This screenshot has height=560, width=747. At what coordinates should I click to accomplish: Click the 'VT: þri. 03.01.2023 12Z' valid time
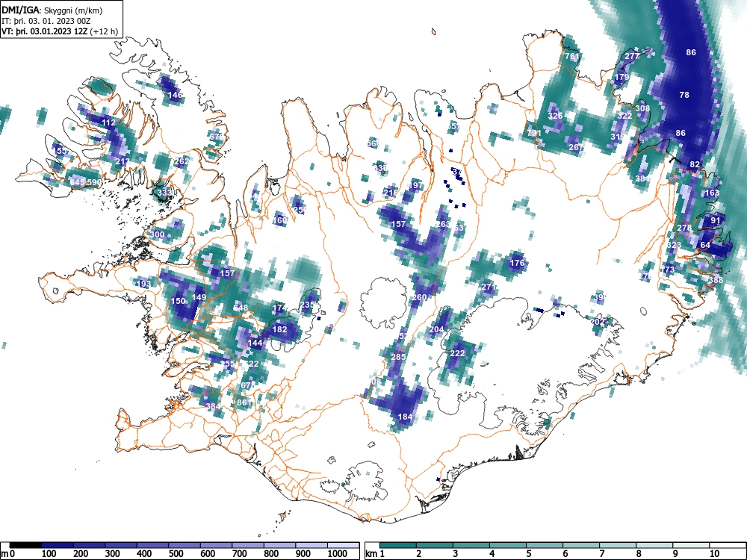[46, 31]
